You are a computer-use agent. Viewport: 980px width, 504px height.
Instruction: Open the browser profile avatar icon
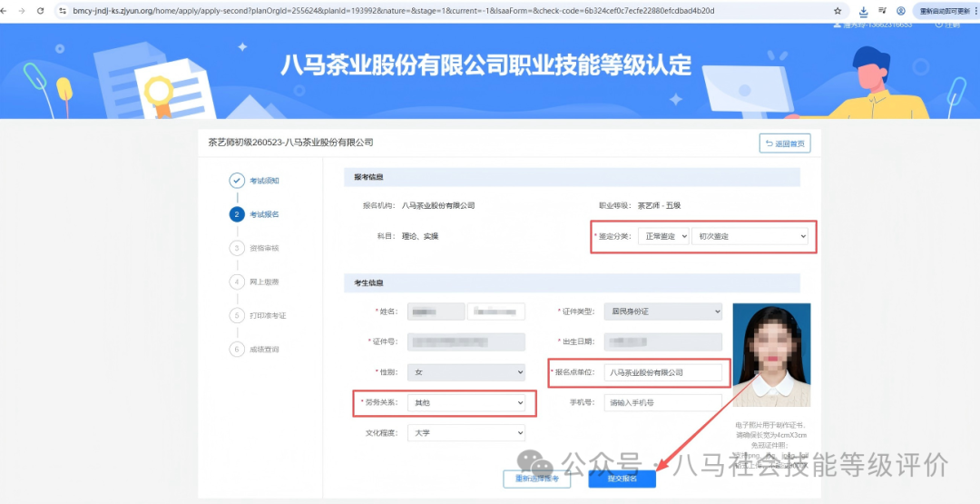[901, 11]
